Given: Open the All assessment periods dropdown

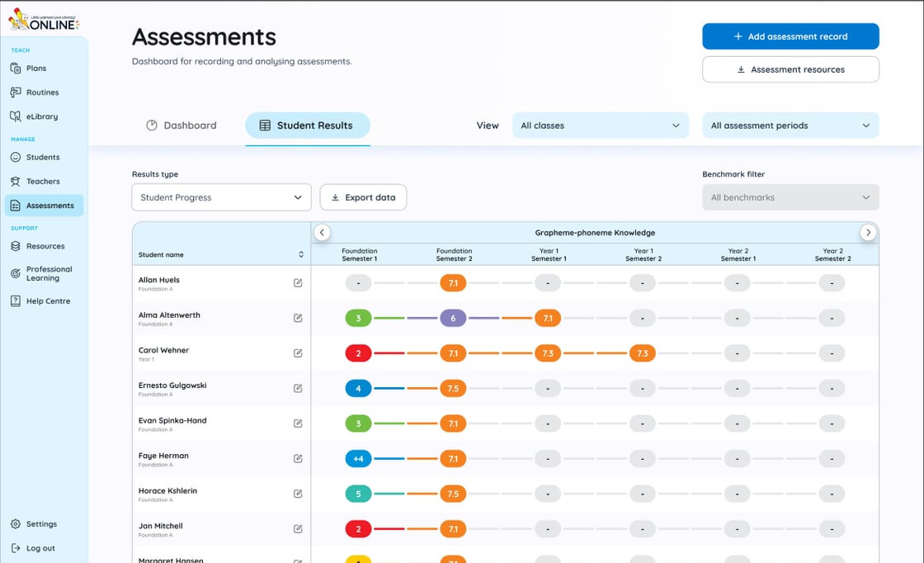Looking at the screenshot, I should [x=790, y=125].
